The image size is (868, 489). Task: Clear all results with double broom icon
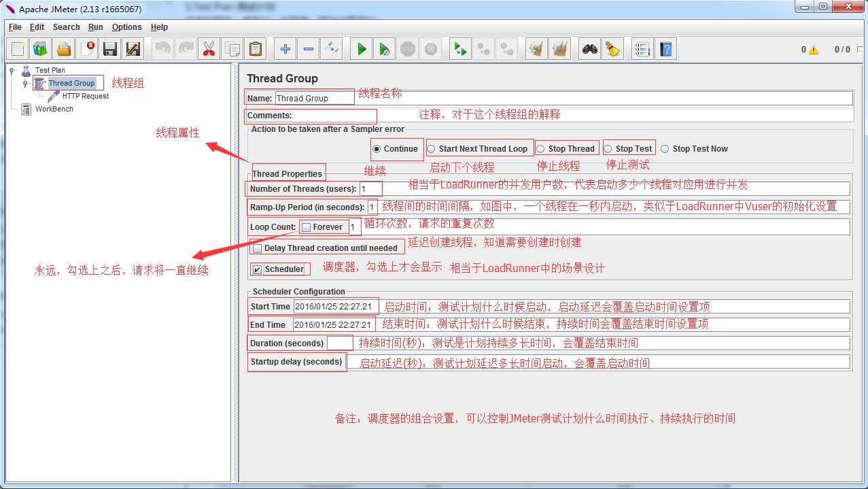coord(560,49)
